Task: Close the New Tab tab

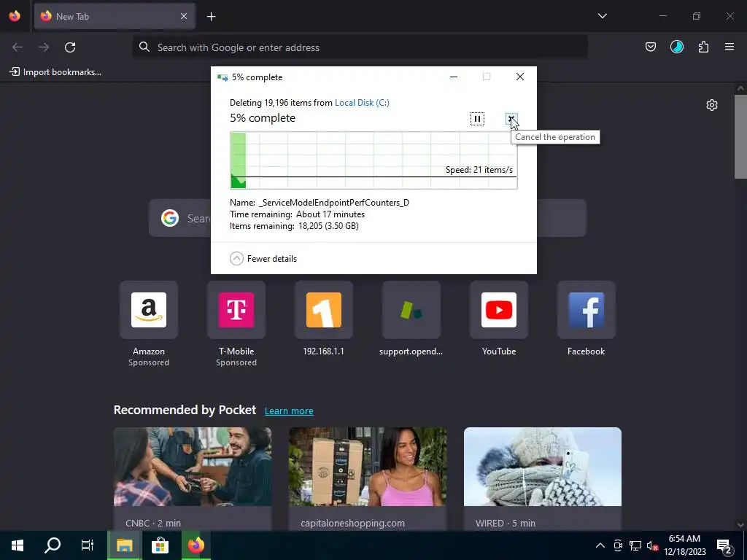Action: pyautogui.click(x=184, y=16)
